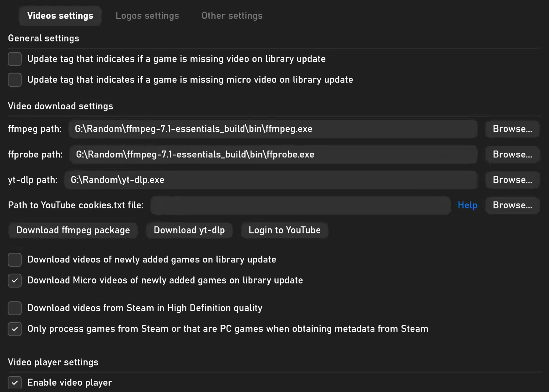Click the Download yt-dlp button

click(x=189, y=230)
